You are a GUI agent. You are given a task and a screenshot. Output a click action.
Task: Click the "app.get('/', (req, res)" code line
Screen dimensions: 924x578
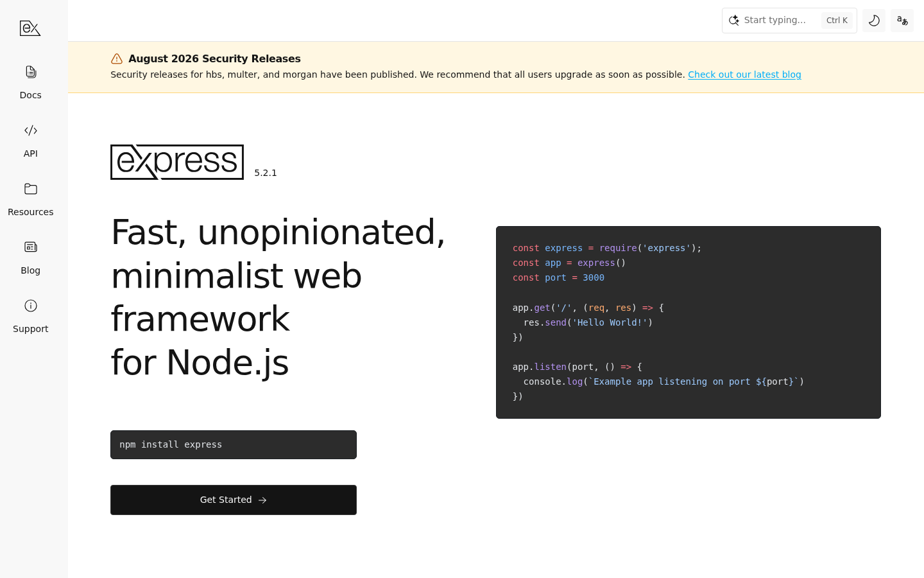point(588,308)
